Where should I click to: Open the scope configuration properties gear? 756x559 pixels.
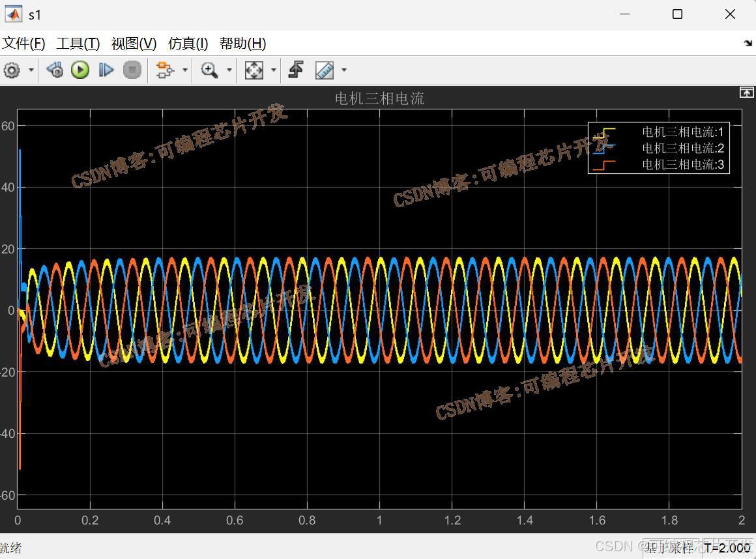(12, 70)
